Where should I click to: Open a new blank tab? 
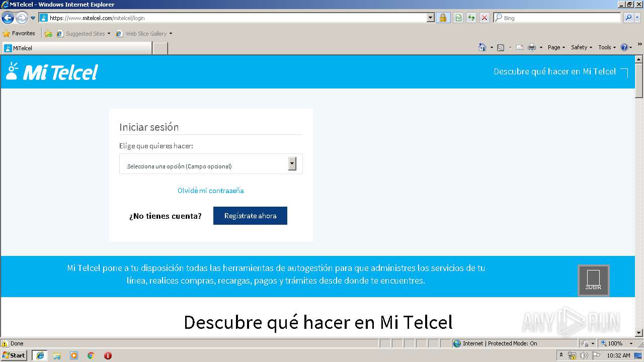click(x=160, y=48)
